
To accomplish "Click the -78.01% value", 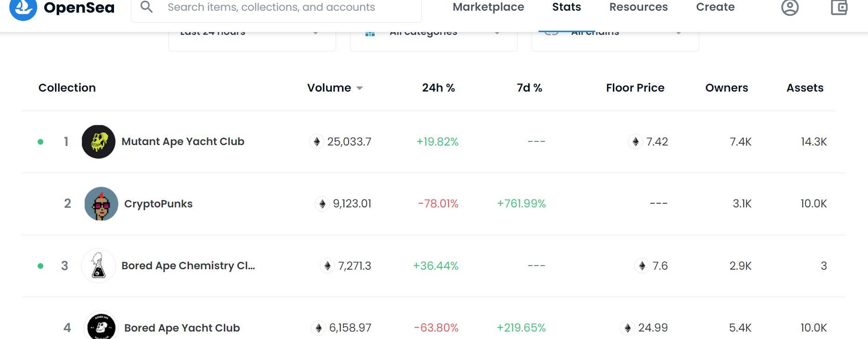I will [438, 204].
